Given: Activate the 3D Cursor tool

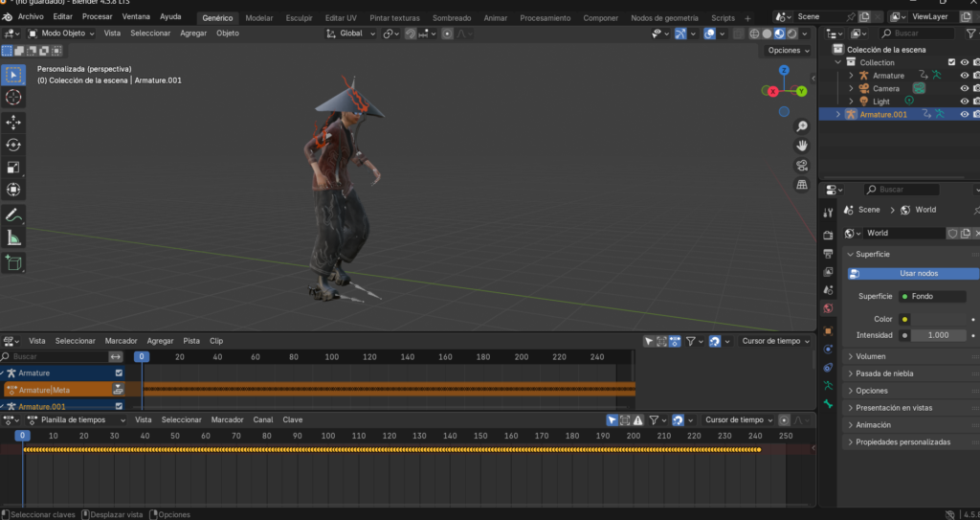Looking at the screenshot, I should click(x=13, y=97).
